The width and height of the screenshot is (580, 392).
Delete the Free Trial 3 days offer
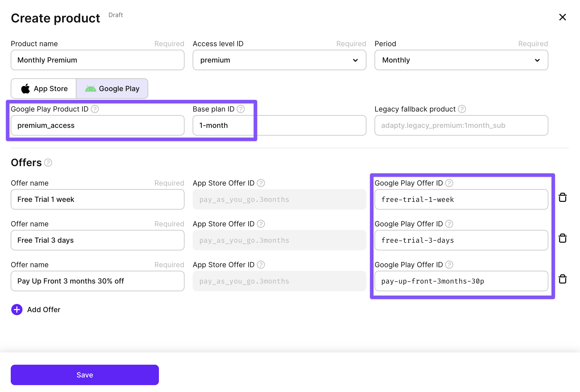[562, 238]
